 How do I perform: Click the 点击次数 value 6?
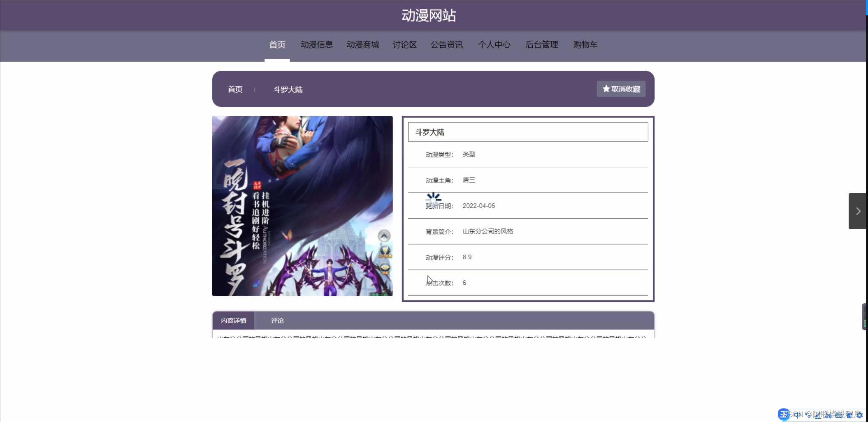(464, 283)
